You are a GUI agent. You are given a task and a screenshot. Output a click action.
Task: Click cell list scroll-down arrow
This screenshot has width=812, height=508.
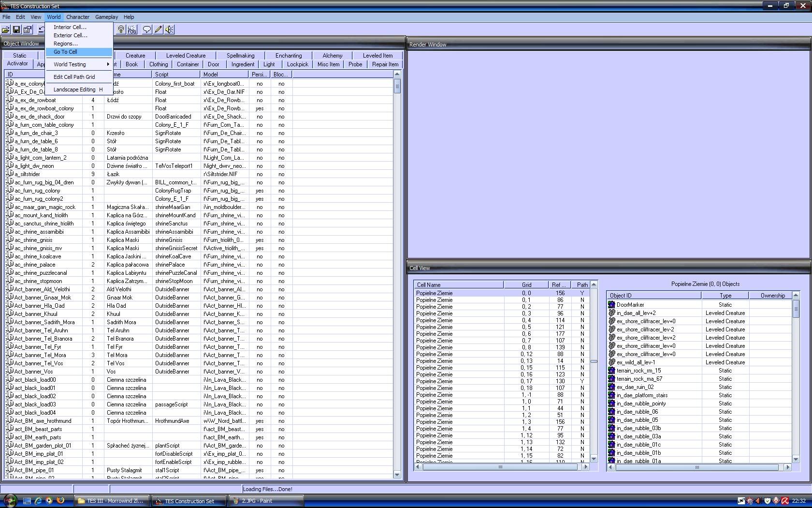tap(594, 459)
